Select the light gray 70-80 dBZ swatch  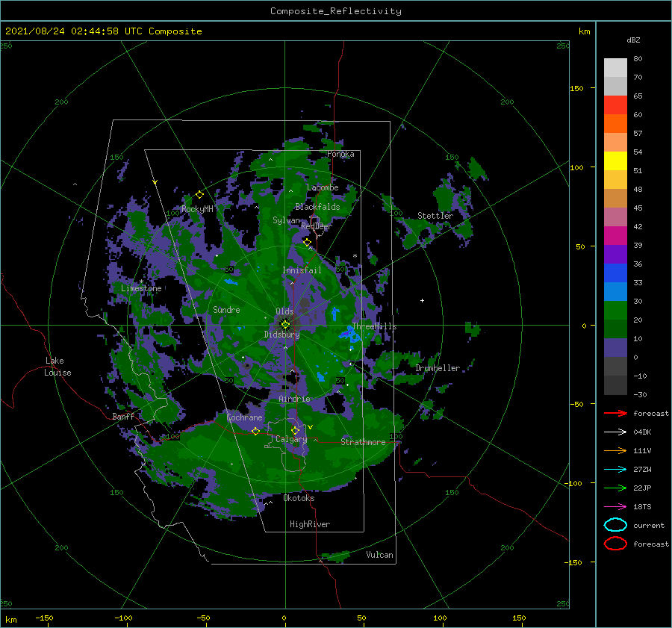point(615,68)
